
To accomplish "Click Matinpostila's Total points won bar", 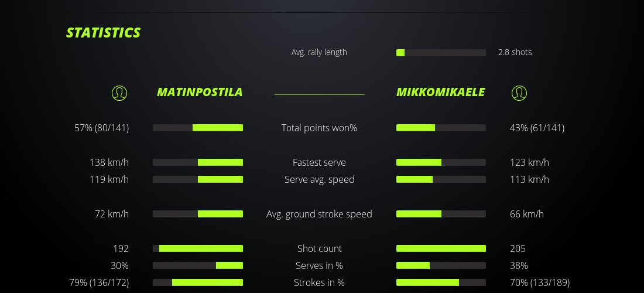I will click(198, 128).
